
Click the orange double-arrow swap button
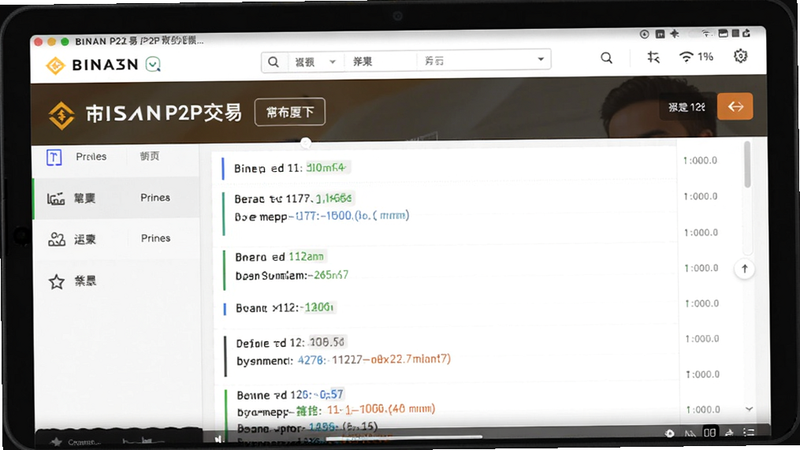click(x=735, y=106)
